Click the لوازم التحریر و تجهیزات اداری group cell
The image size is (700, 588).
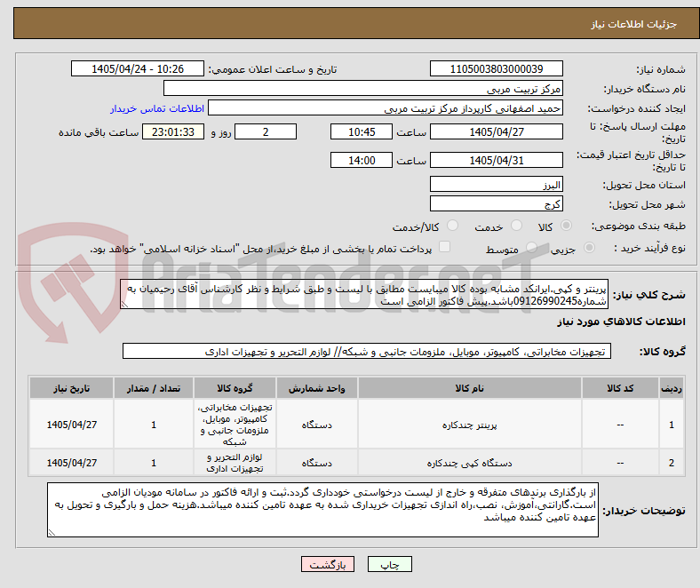pos(235,463)
